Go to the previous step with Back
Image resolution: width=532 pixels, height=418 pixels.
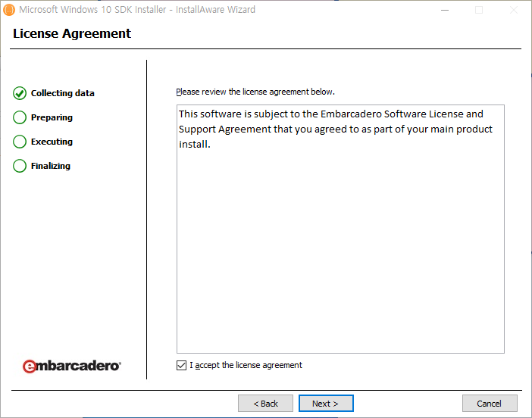coord(265,404)
